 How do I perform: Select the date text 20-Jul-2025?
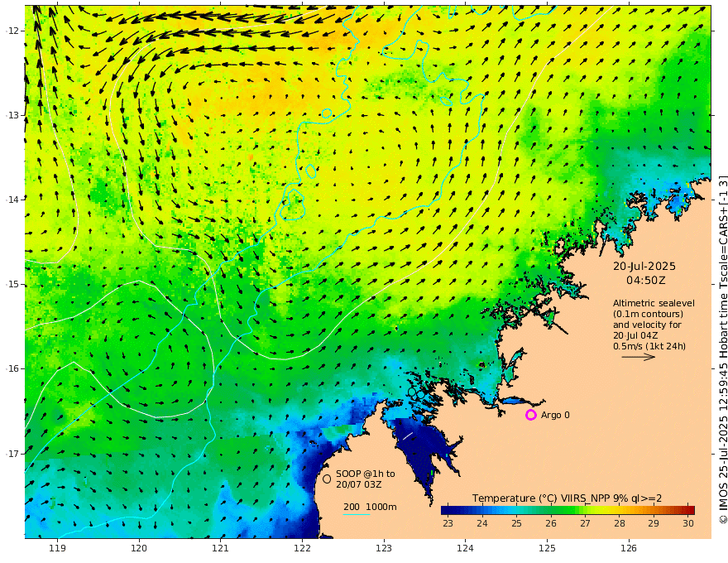[644, 266]
